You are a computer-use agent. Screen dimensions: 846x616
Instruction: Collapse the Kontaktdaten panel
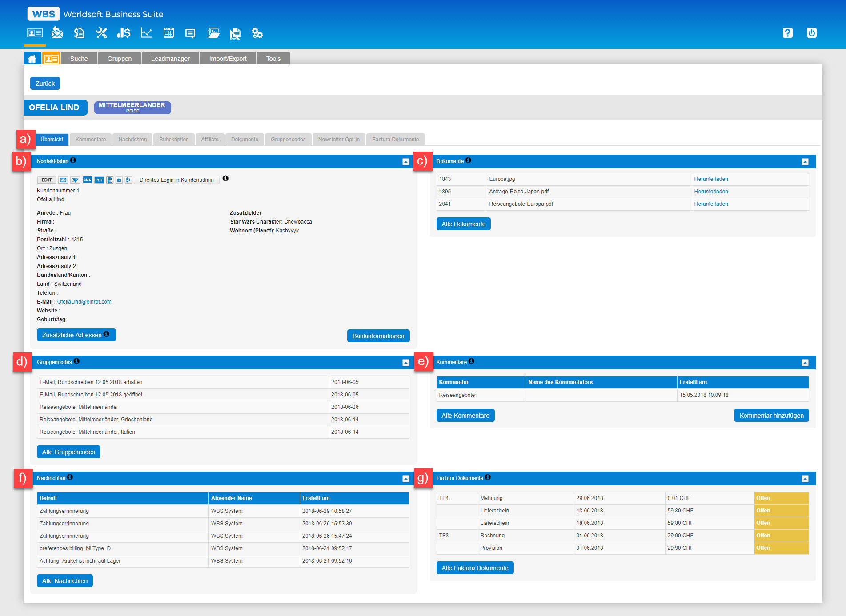point(405,162)
